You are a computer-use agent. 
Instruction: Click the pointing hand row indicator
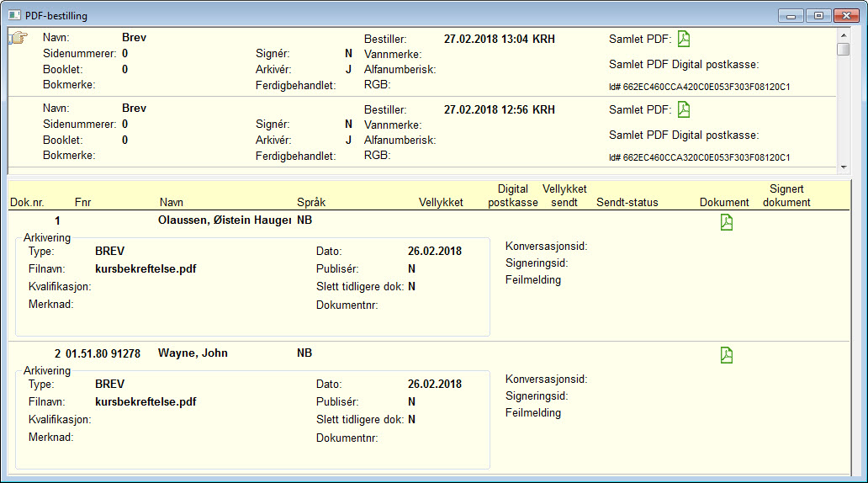18,38
